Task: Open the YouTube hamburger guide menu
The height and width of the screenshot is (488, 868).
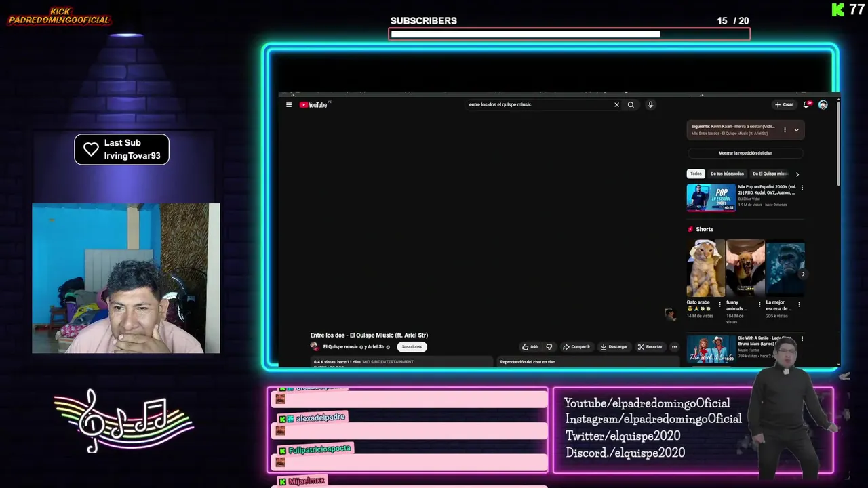Action: pyautogui.click(x=289, y=104)
